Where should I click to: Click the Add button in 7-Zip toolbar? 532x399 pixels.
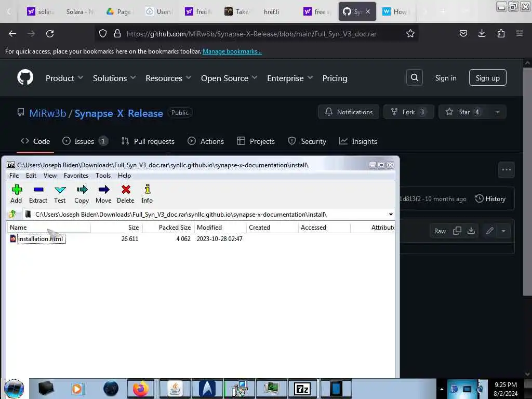(x=16, y=194)
